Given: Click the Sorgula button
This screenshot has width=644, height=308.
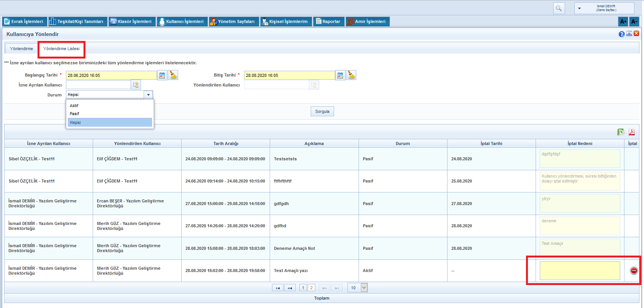Looking at the screenshot, I should coord(322,111).
